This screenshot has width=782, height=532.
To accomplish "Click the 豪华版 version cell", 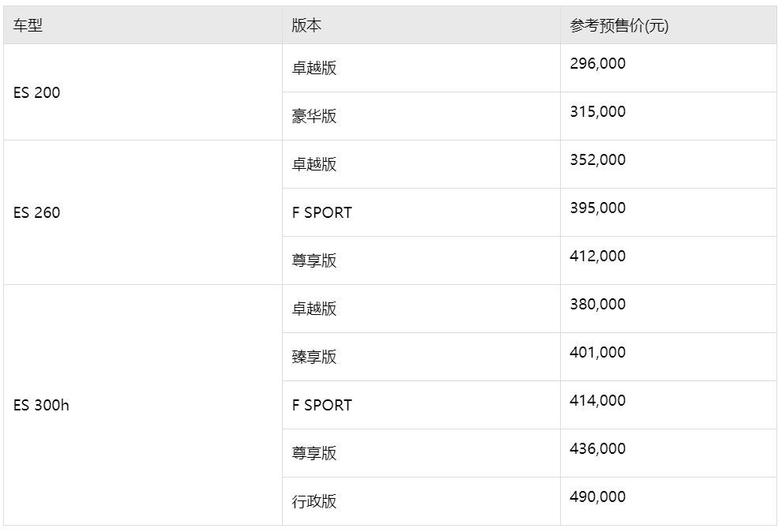I will click(421, 116).
